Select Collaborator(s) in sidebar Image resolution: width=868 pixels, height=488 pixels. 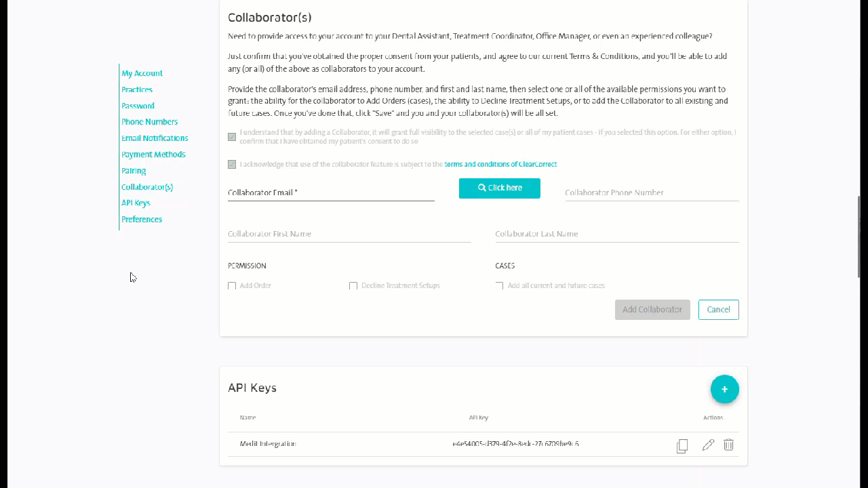tap(147, 187)
